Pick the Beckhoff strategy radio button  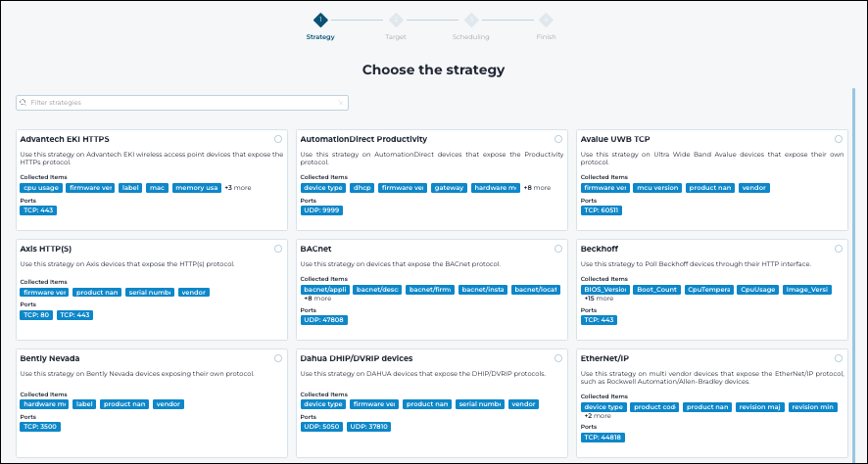pyautogui.click(x=839, y=249)
